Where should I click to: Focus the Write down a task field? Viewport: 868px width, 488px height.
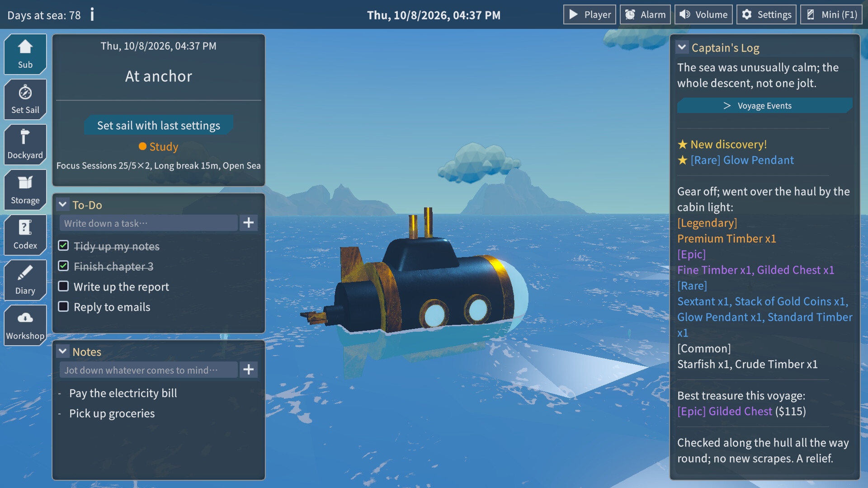(x=148, y=223)
